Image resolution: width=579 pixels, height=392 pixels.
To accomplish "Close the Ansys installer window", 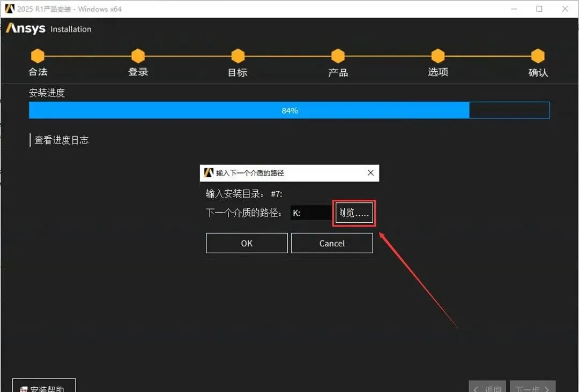I will [x=565, y=9].
